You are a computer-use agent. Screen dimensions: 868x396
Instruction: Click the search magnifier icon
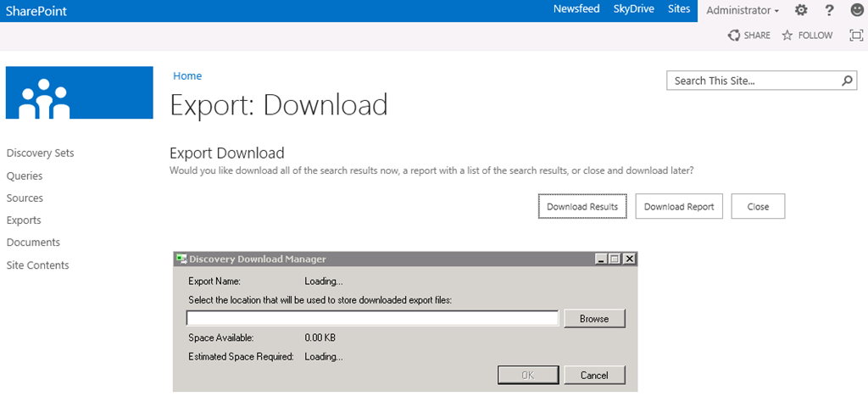(x=847, y=81)
